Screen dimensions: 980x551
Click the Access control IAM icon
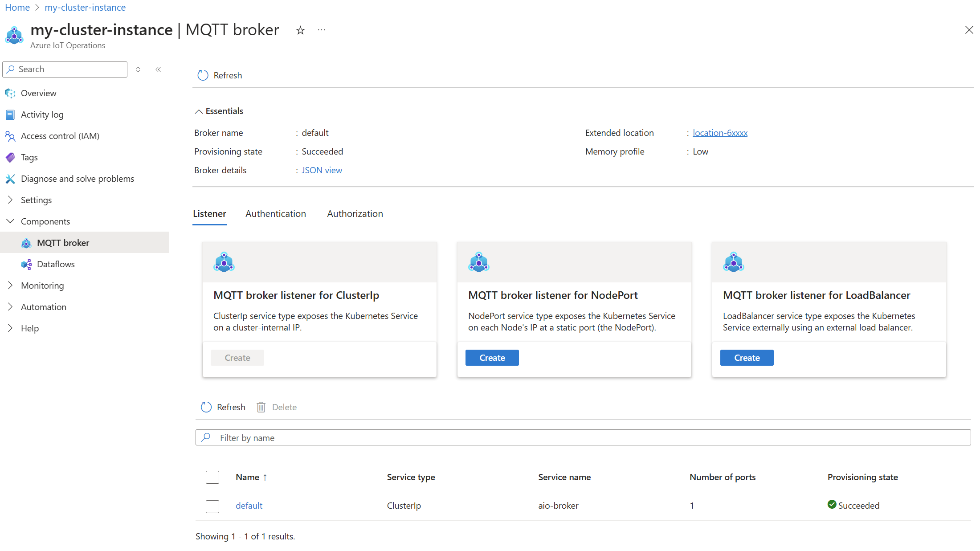(10, 136)
